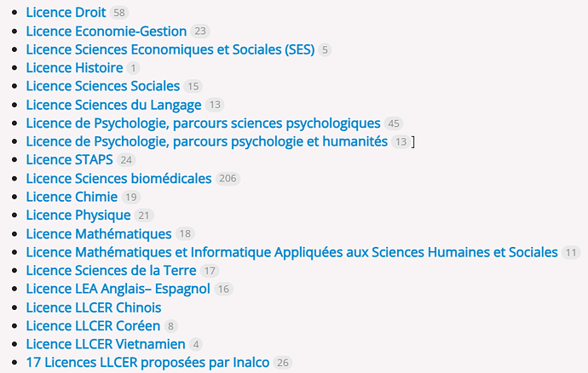Open the Licence Sciences biomédicales link
The width and height of the screenshot is (588, 373).
pyautogui.click(x=118, y=179)
